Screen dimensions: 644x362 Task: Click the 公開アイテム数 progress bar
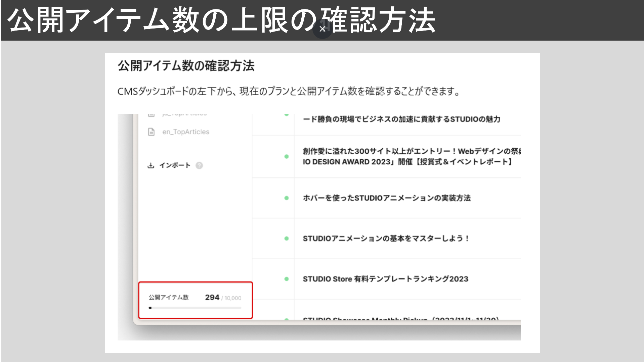(195, 308)
